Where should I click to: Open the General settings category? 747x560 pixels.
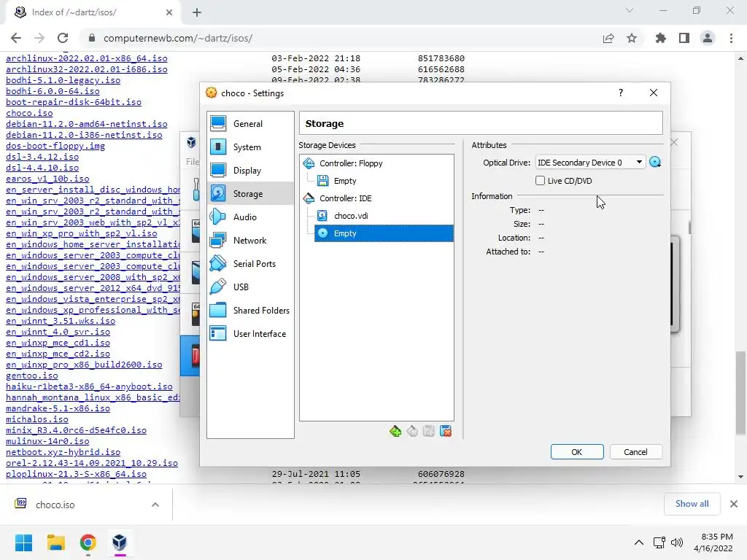[x=250, y=124]
